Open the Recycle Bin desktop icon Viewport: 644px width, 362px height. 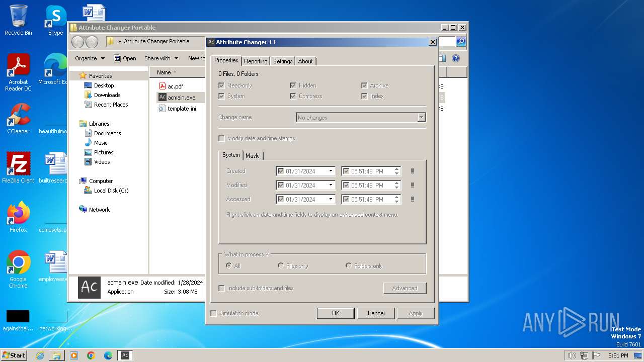tap(18, 20)
